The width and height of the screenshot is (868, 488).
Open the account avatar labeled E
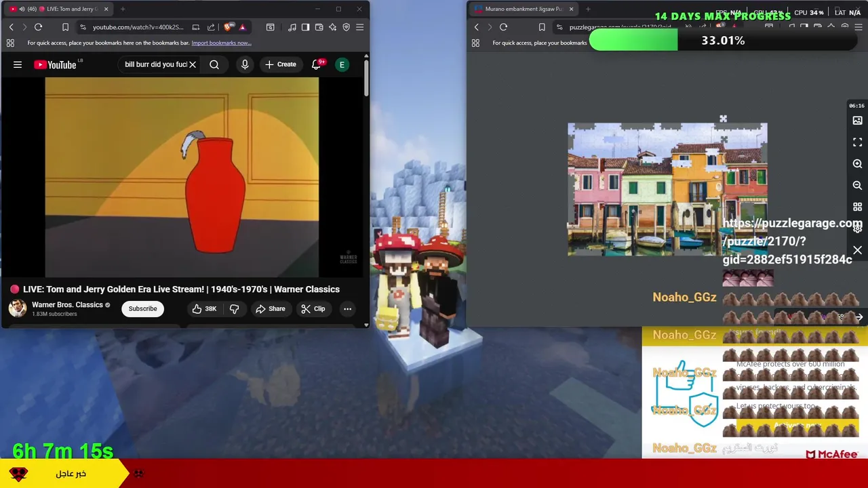coord(342,64)
